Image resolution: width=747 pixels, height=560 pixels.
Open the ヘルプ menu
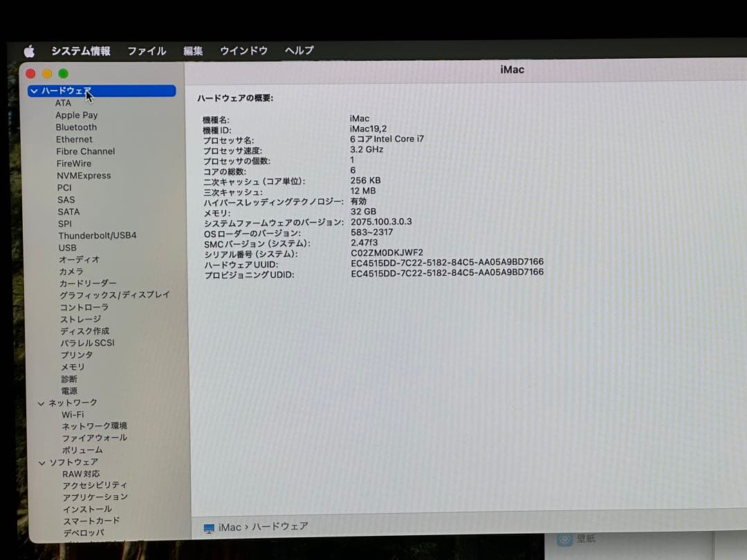pyautogui.click(x=300, y=50)
